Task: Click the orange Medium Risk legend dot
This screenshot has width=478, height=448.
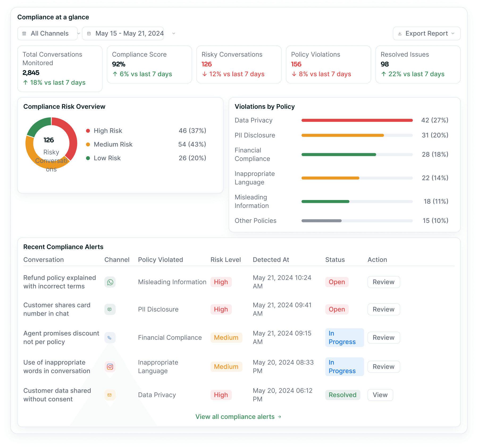Action: click(88, 144)
